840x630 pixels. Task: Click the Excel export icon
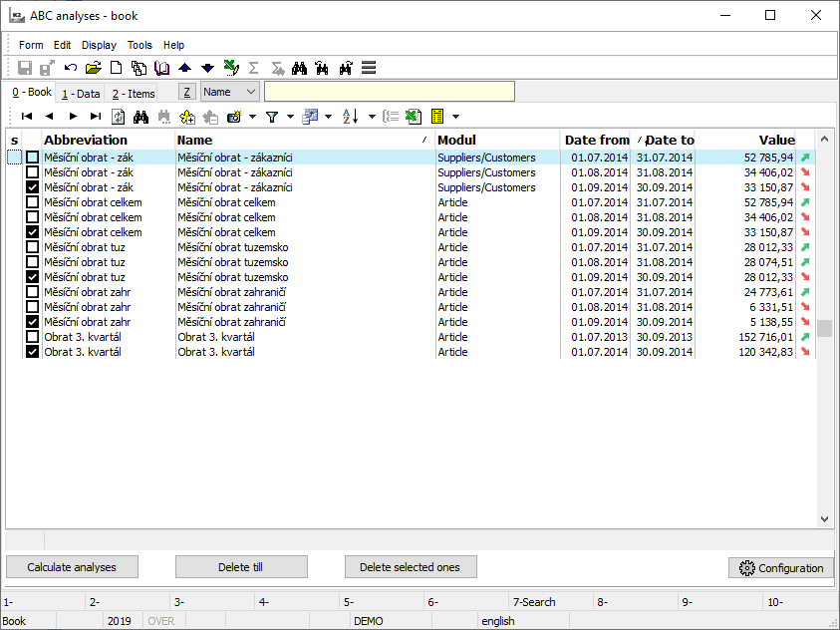pos(413,117)
